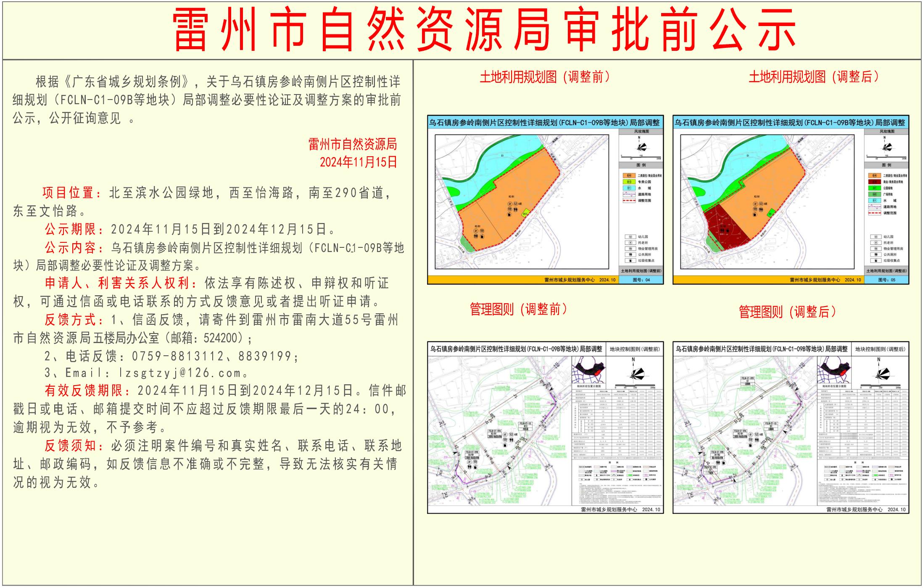Open the 管理图则 (调整前) drawing

pos(545,427)
